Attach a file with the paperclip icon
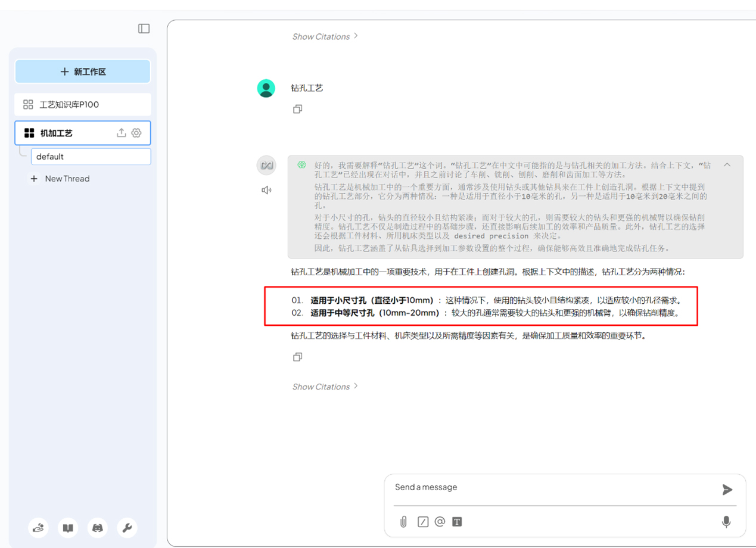This screenshot has height=548, width=756. (x=403, y=522)
